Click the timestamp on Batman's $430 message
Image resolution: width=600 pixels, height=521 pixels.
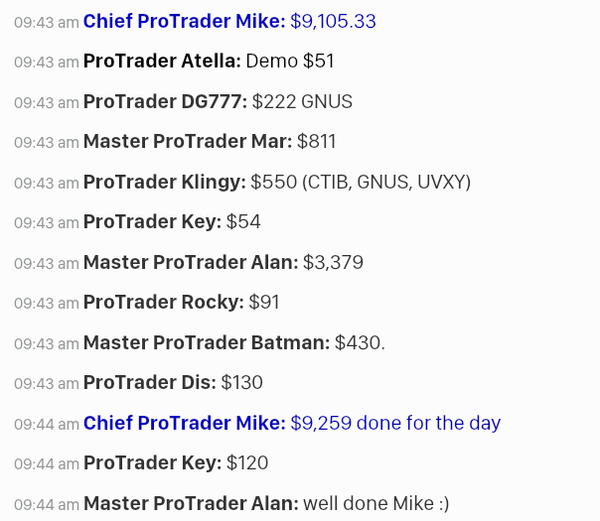[x=46, y=343]
